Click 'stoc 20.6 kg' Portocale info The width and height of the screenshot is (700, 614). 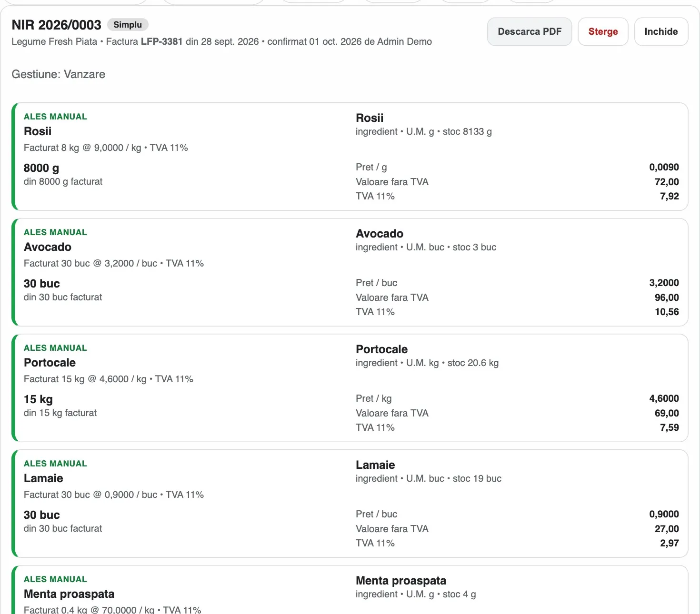[x=473, y=363]
